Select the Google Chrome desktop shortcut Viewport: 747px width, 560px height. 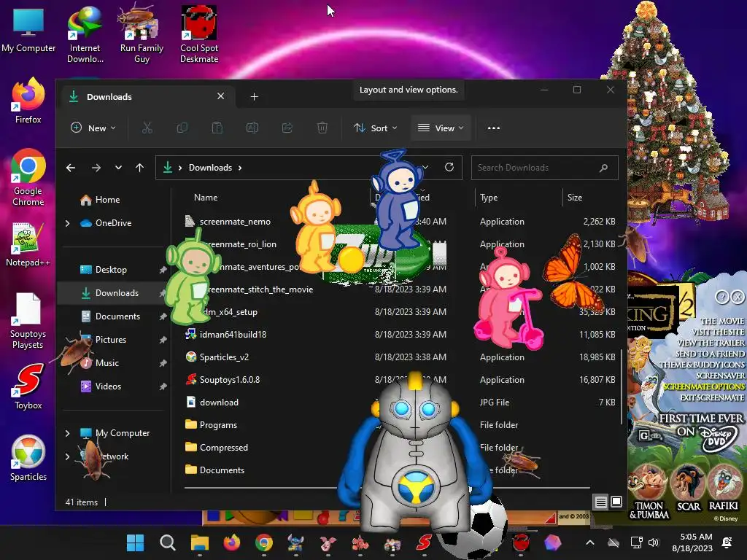(28, 178)
